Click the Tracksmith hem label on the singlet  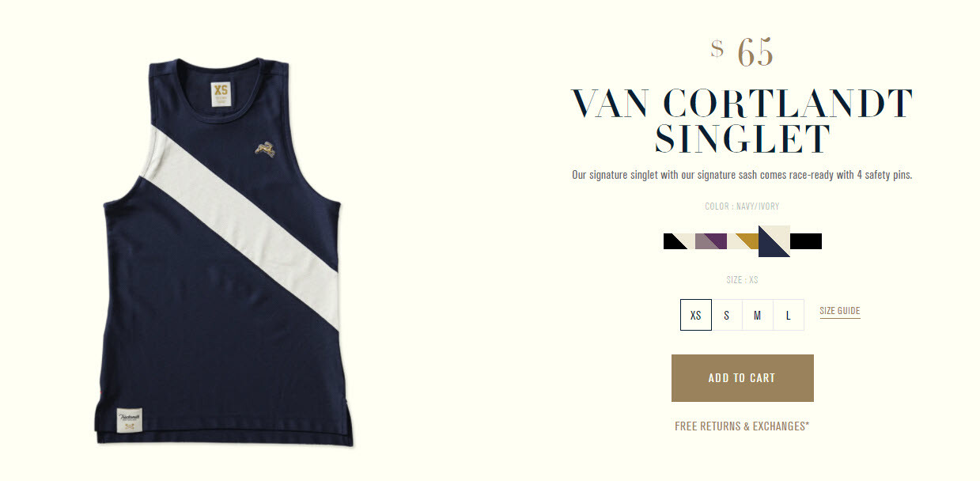128,420
